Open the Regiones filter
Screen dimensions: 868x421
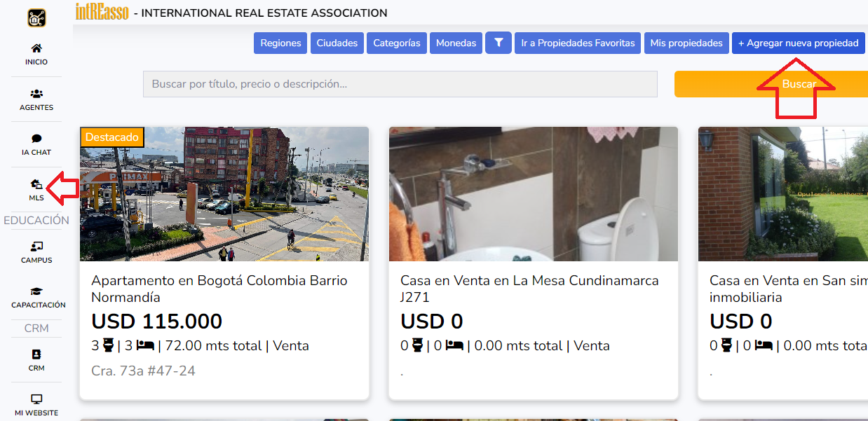[280, 43]
